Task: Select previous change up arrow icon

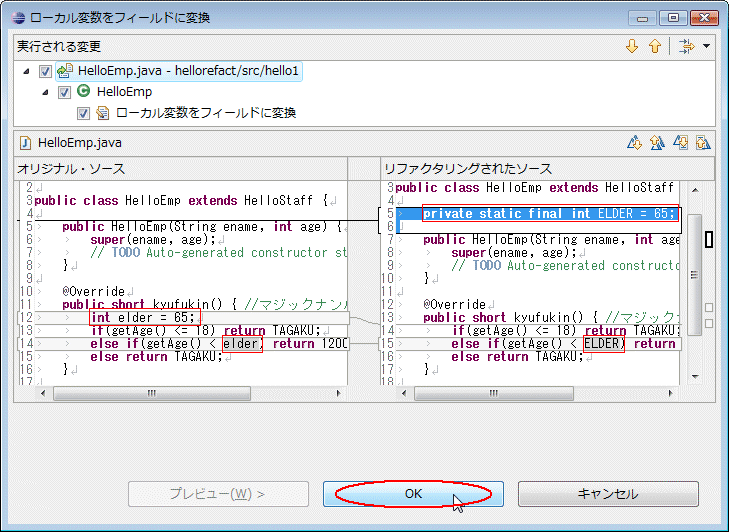Action: point(655,47)
